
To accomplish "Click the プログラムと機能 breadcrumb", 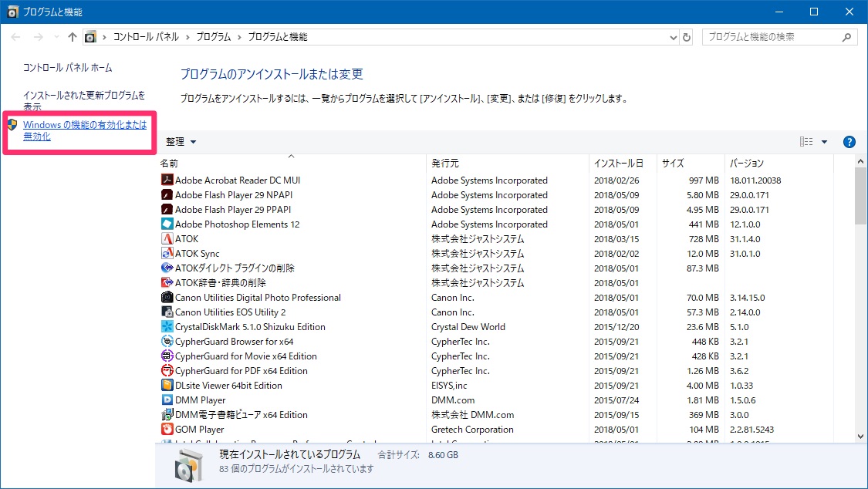I will [x=277, y=37].
